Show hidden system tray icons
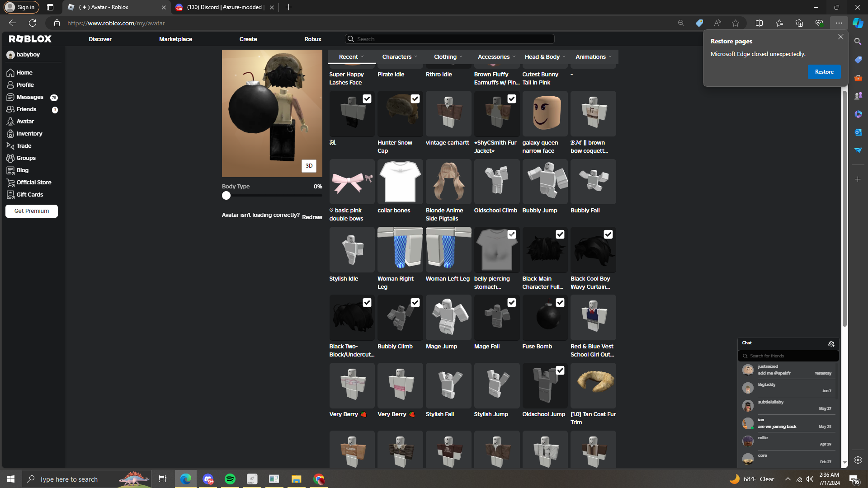 pyautogui.click(x=788, y=479)
